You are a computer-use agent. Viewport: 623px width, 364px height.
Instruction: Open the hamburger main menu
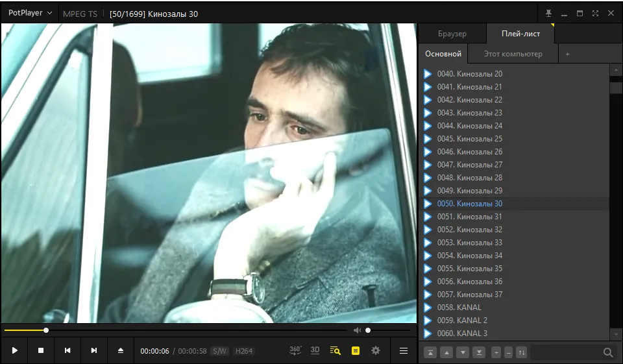click(x=404, y=350)
